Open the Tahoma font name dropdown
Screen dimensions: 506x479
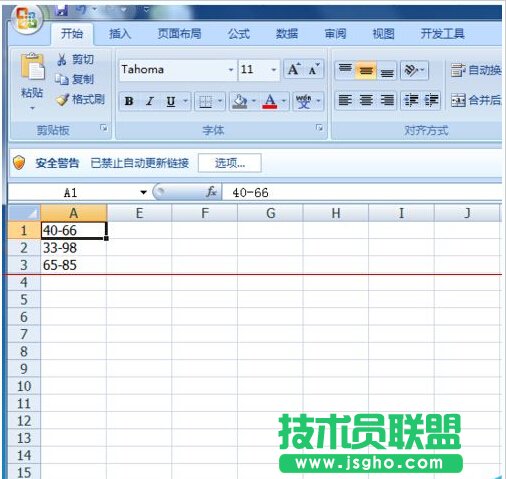231,70
